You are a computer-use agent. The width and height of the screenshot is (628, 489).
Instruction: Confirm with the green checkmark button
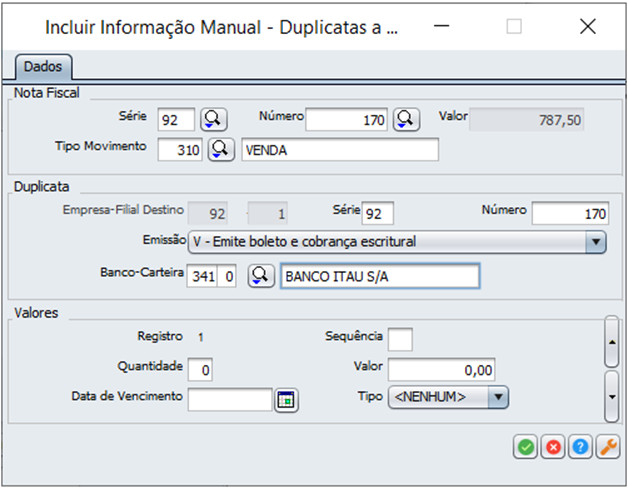pyautogui.click(x=525, y=449)
